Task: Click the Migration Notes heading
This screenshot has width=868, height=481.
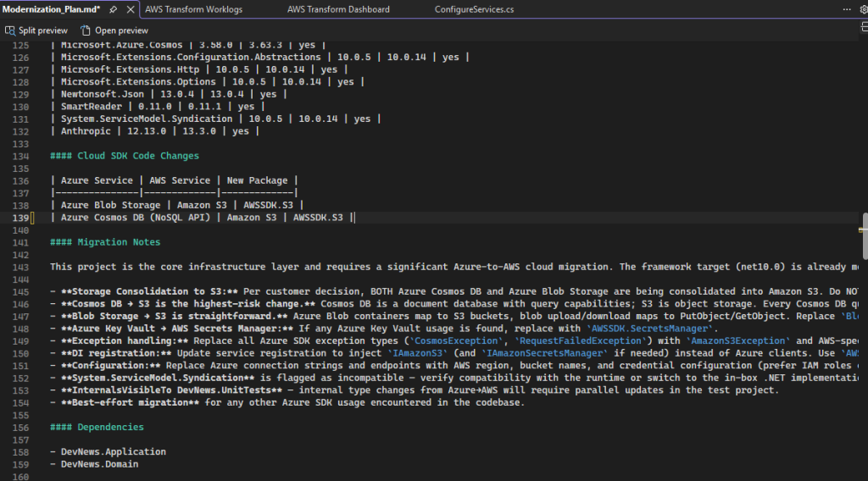Action: [105, 242]
